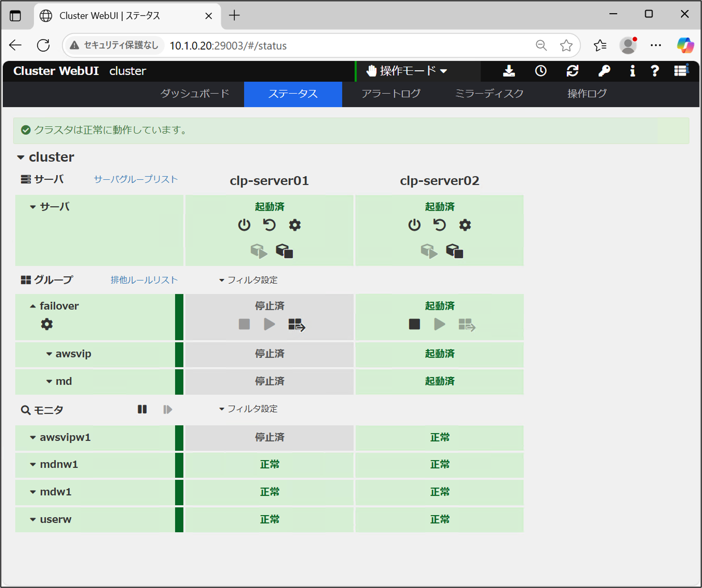The image size is (702, 588).
Task: Click shutdown icon for clp-server01
Action: 244,225
